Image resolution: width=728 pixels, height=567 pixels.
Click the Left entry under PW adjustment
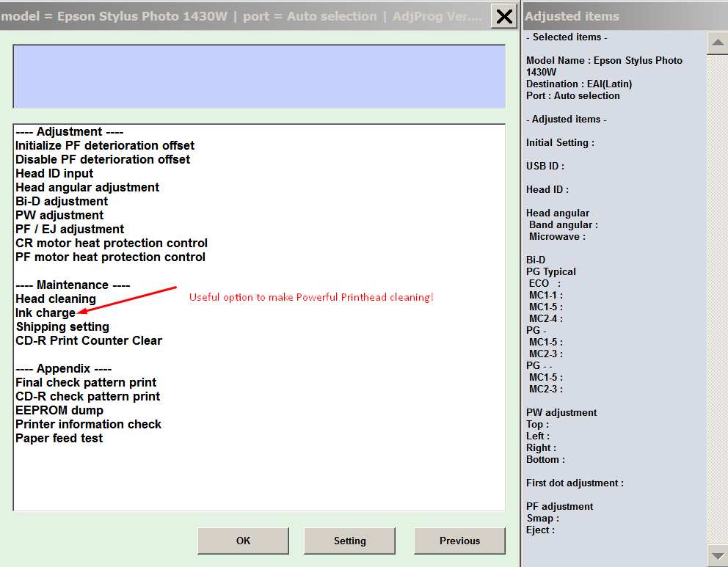(x=538, y=436)
